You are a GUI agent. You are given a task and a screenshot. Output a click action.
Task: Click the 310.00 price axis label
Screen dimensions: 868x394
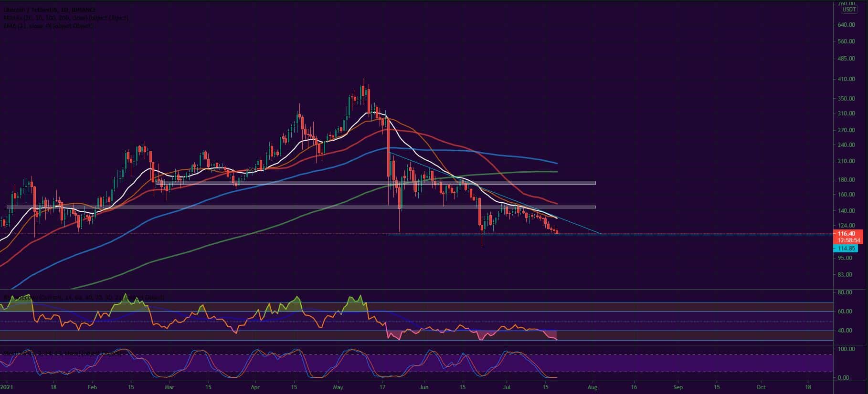tap(846, 114)
